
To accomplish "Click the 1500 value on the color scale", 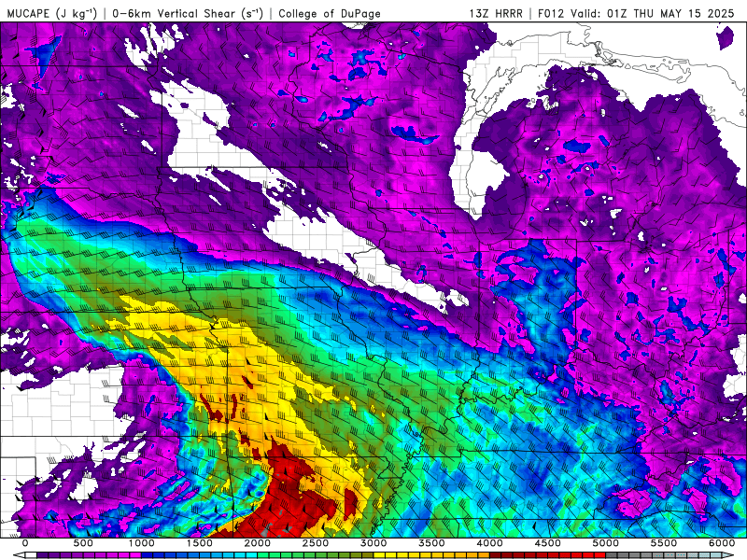I will coord(199,543).
